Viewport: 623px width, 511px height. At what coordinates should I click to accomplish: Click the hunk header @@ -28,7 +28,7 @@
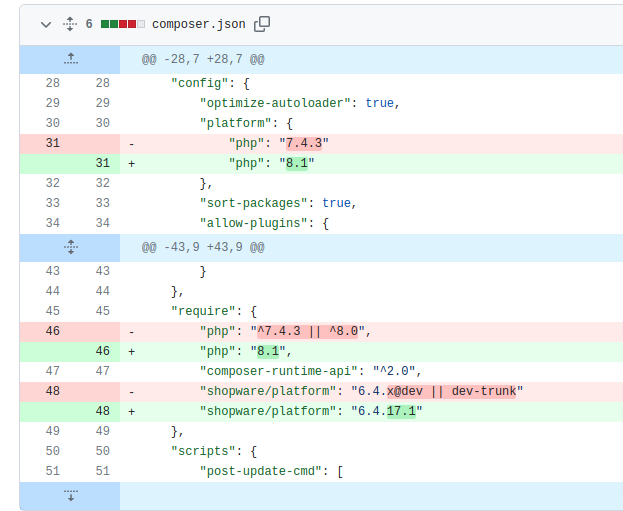pos(202,60)
